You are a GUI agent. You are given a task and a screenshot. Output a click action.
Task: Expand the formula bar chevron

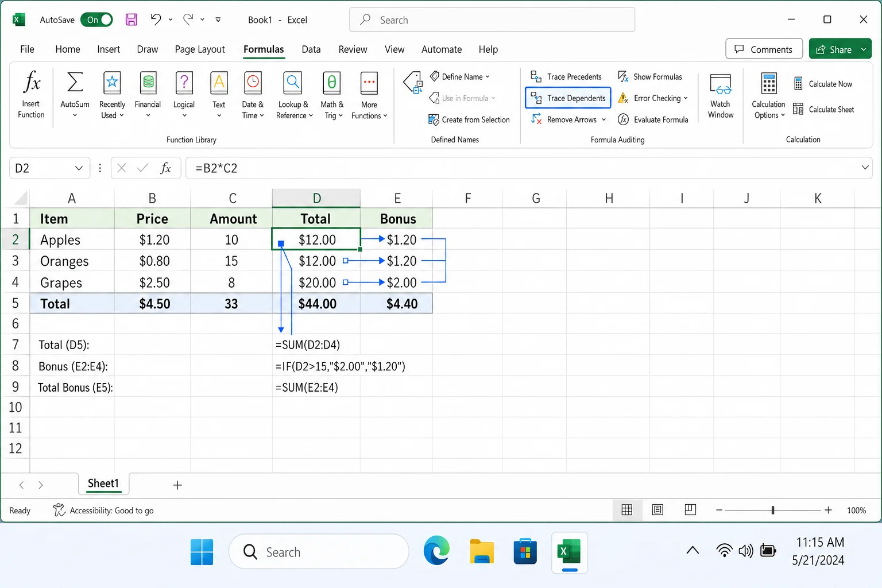pyautogui.click(x=865, y=168)
